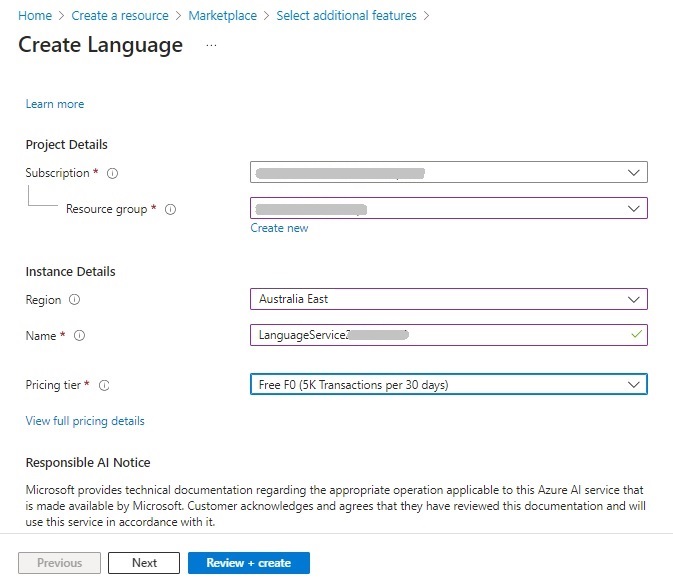Image resolution: width=673 pixels, height=585 pixels.
Task: Click inside the Name text field
Action: pyautogui.click(x=440, y=335)
